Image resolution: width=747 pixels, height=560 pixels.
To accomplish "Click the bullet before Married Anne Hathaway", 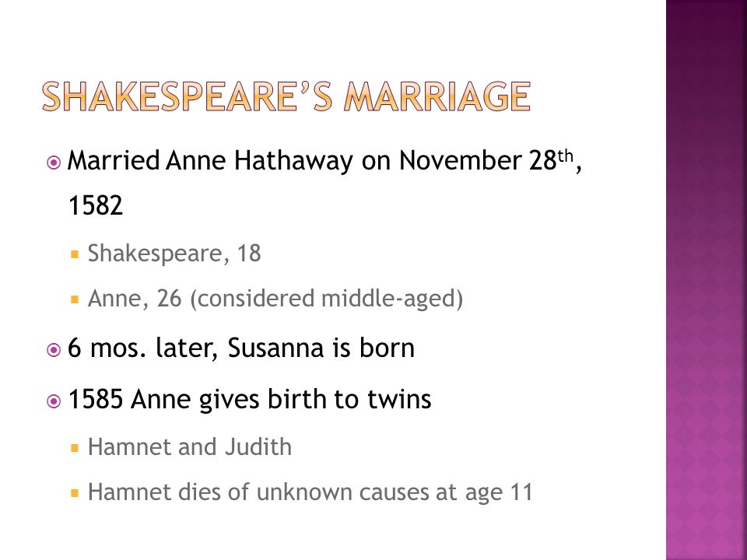I will click(x=54, y=163).
